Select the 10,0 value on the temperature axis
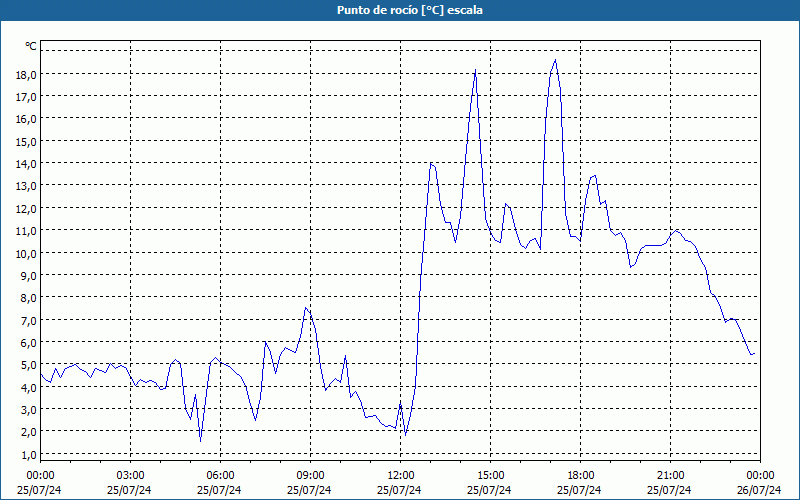This screenshot has height=500, width=800. point(27,253)
